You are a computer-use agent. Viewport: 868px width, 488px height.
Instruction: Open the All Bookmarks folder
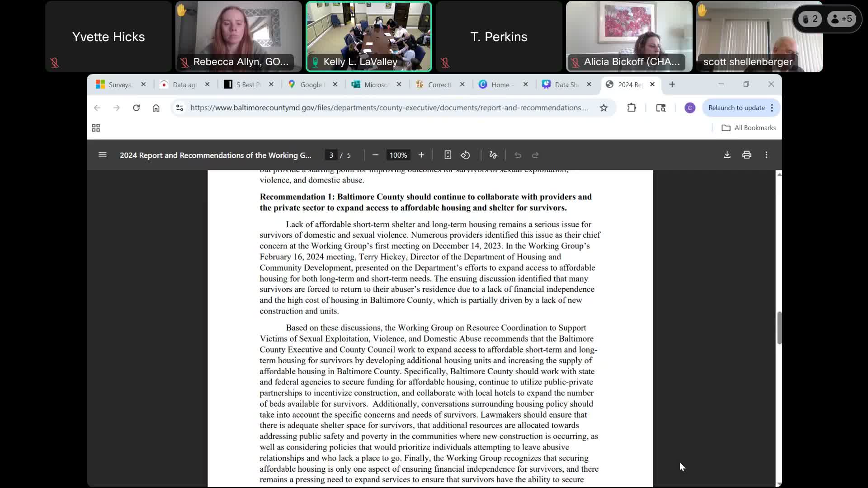749,128
